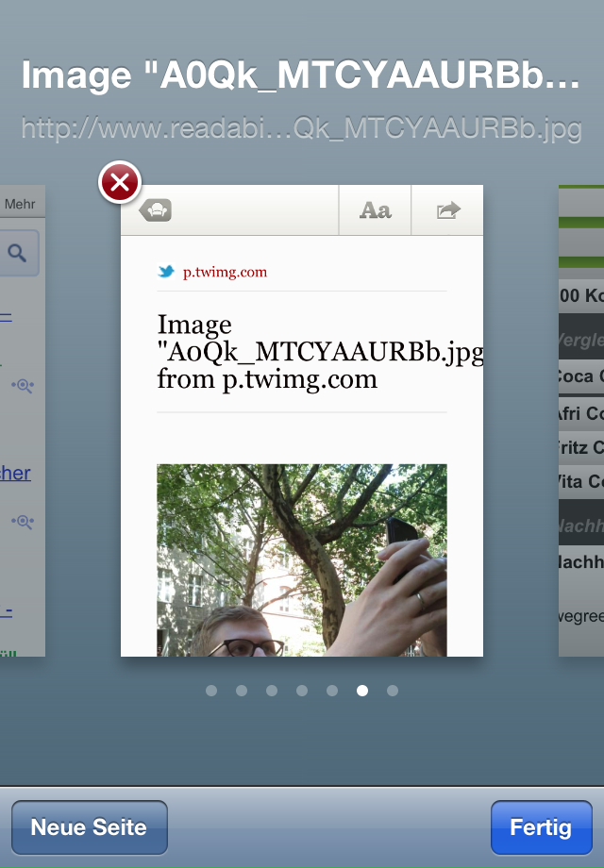Image resolution: width=604 pixels, height=868 pixels.
Task: Open the red p.twimg.com link
Action: (x=225, y=272)
